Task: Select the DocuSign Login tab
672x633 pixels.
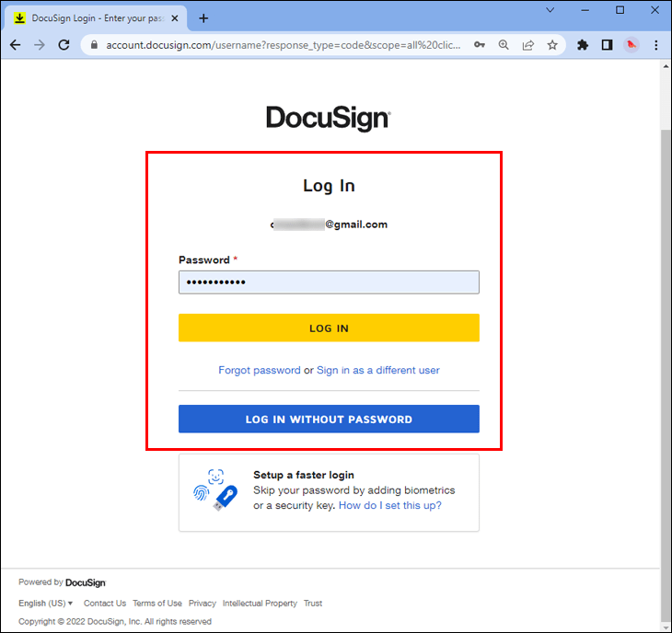Action: coord(95,18)
